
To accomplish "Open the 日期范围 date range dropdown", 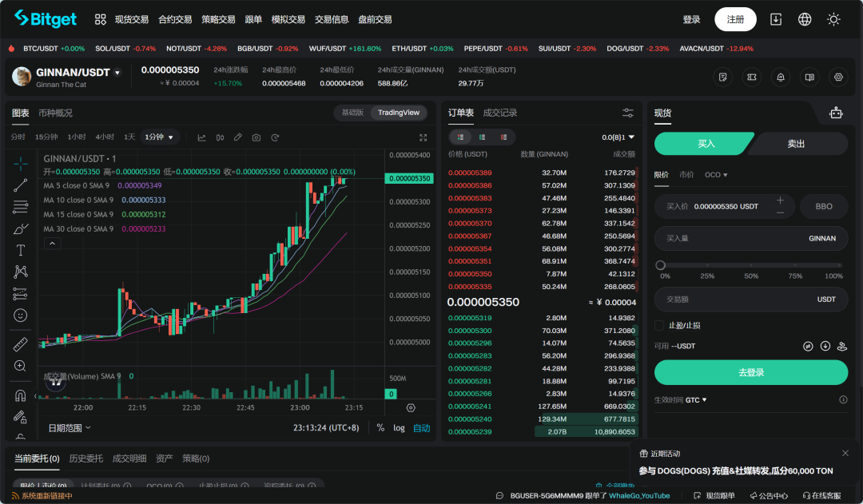I will pyautogui.click(x=70, y=428).
